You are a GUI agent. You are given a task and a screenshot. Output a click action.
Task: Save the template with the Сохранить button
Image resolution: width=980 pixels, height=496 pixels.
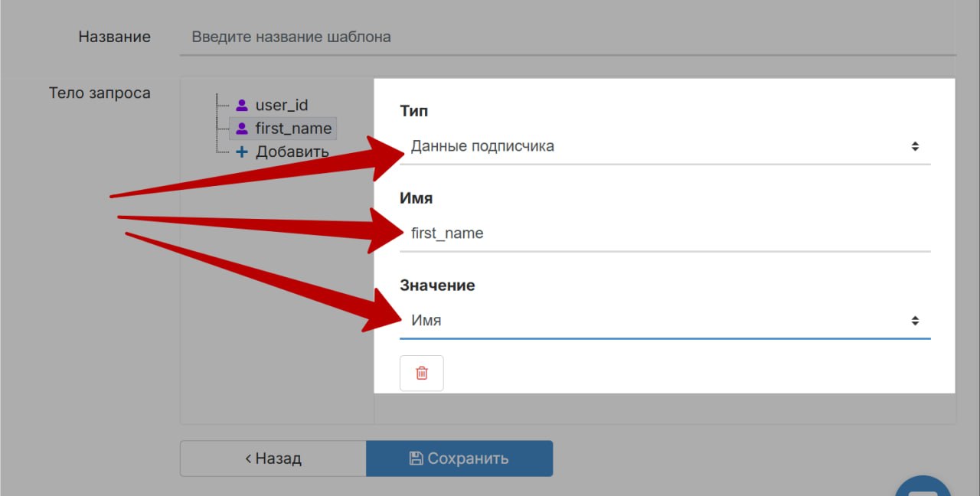[x=459, y=458]
